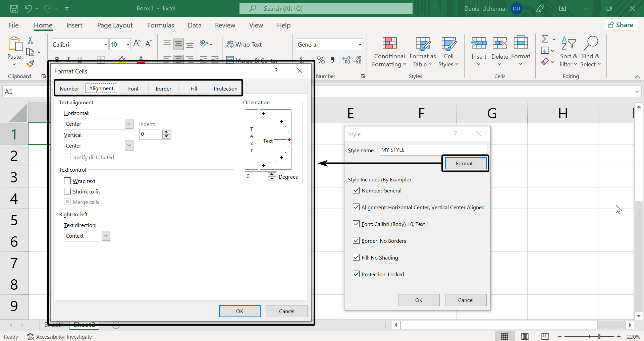Expand the Horizontal alignment dropdown
The width and height of the screenshot is (644, 341).
tap(129, 124)
